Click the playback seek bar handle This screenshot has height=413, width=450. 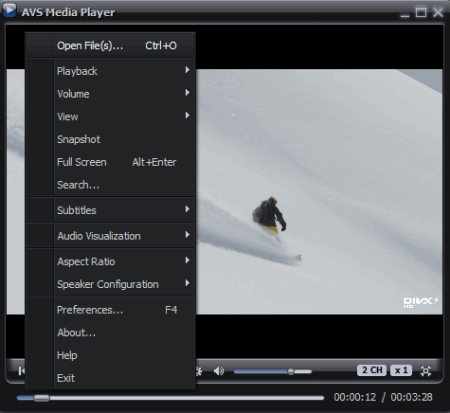coord(41,398)
